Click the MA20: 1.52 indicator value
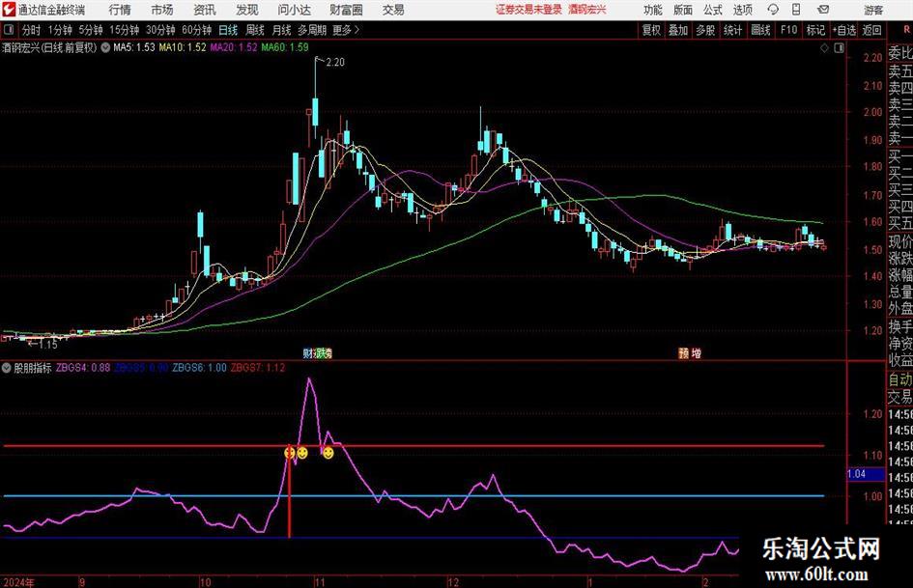Screen dimensions: 913x588 click(234, 47)
